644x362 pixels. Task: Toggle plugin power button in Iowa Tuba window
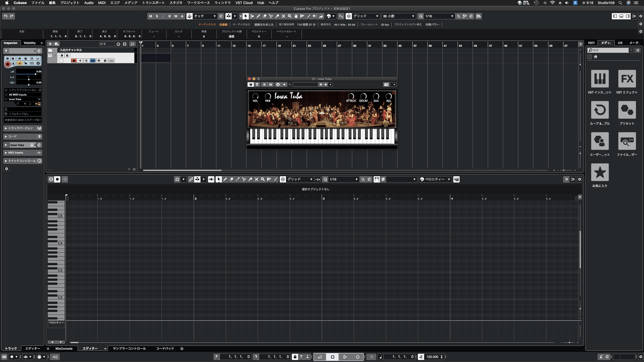tap(251, 84)
